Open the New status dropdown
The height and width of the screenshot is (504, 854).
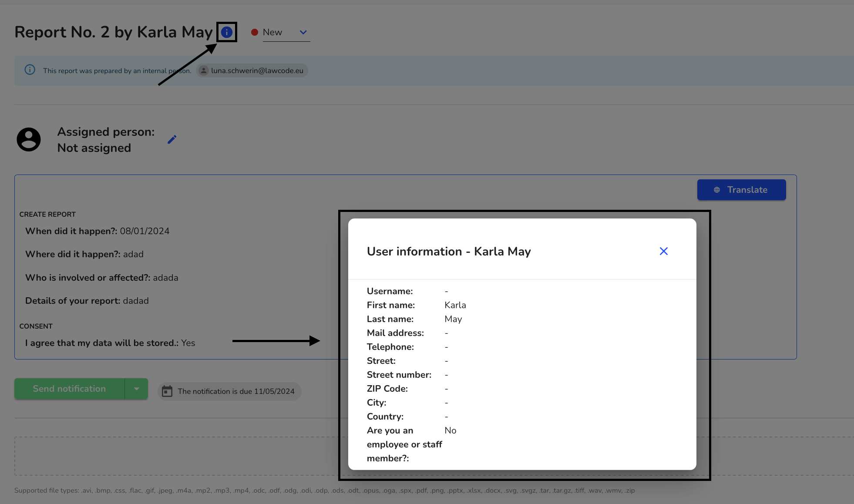tap(286, 33)
